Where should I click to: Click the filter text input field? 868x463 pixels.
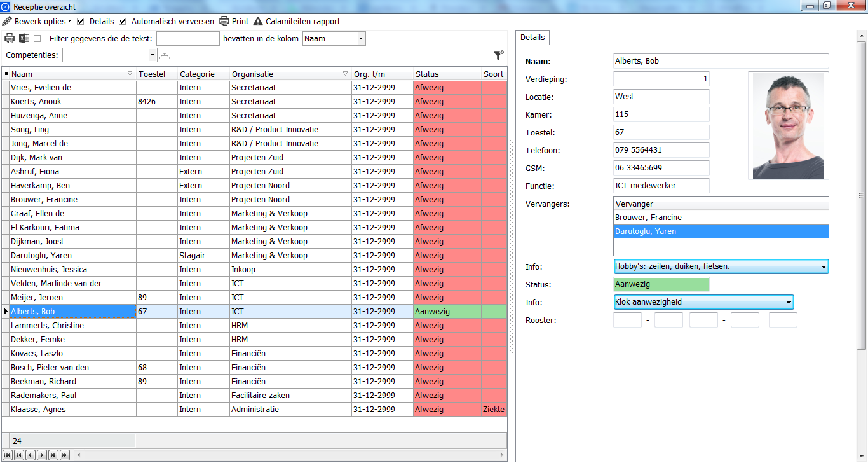pos(188,38)
